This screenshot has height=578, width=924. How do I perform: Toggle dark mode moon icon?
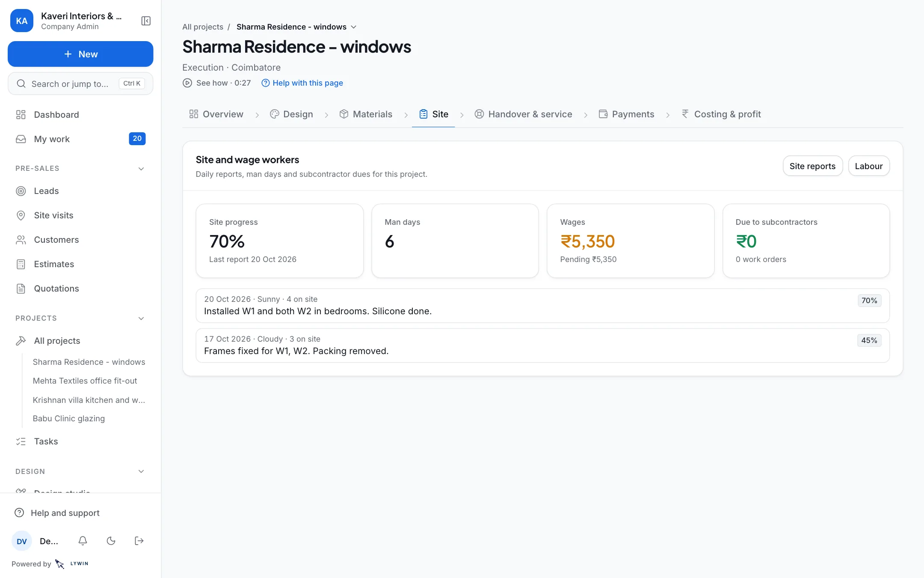pyautogui.click(x=111, y=541)
